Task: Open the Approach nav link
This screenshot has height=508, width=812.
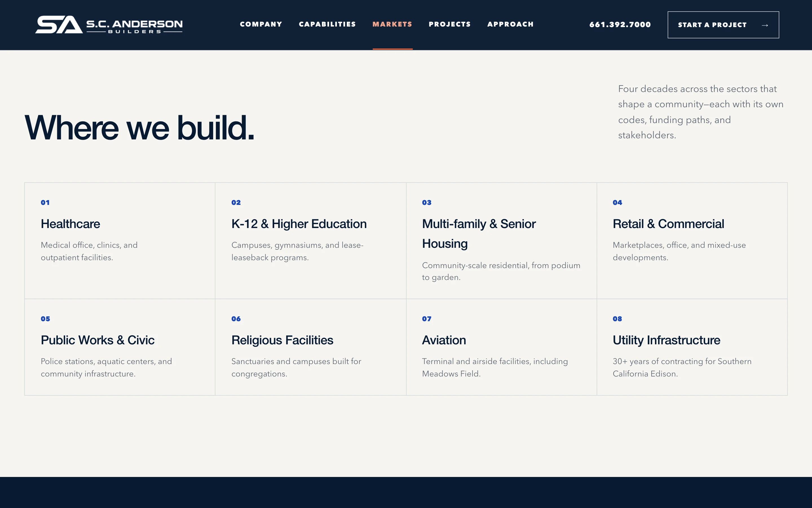Action: 510,24
